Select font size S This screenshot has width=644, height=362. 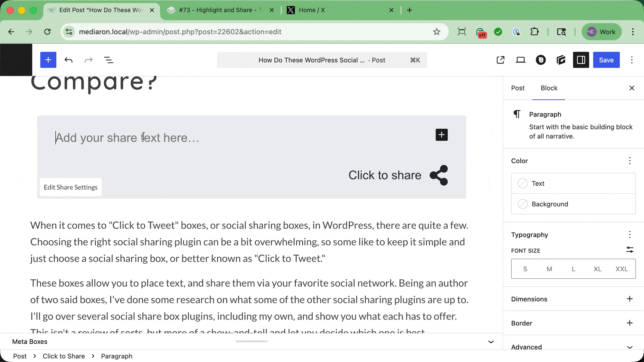[x=525, y=269]
